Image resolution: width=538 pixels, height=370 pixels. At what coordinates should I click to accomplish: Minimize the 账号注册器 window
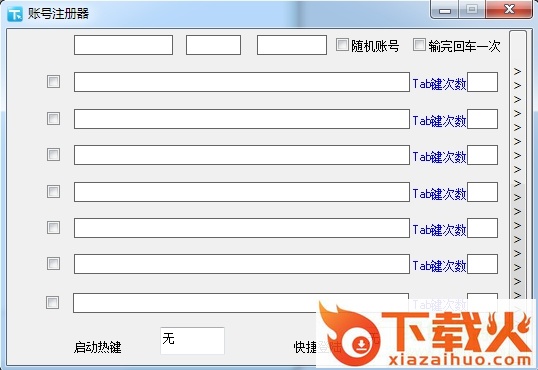[445, 10]
